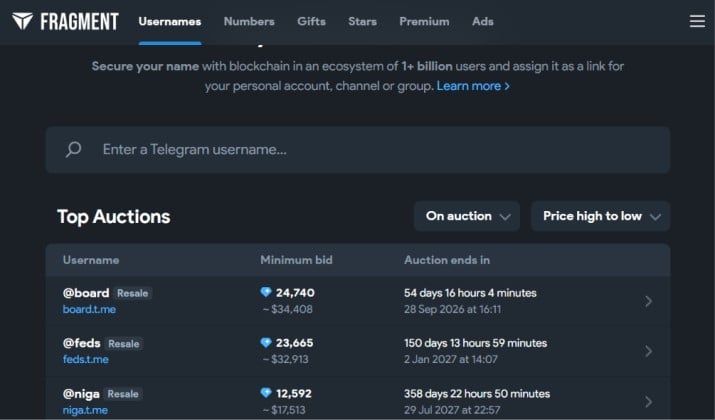
Task: Click the Fragment logo icon
Action: pyautogui.click(x=22, y=21)
